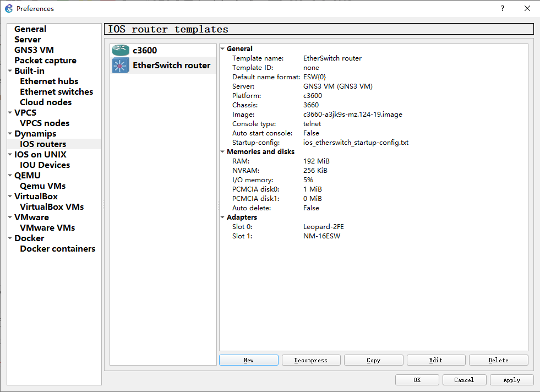The height and width of the screenshot is (392, 540).
Task: Click the Decompress button
Action: (x=311, y=360)
